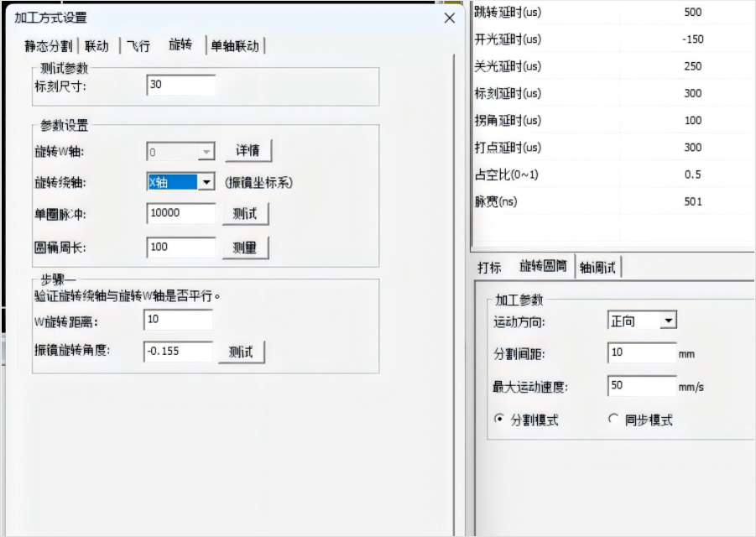Click the 测量 button
The image size is (756, 537).
245,248
